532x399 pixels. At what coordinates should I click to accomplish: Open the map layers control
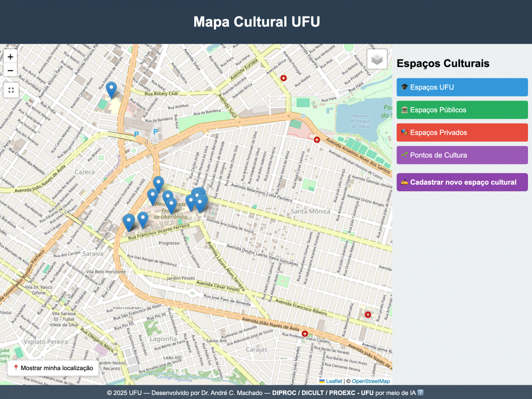tap(377, 59)
